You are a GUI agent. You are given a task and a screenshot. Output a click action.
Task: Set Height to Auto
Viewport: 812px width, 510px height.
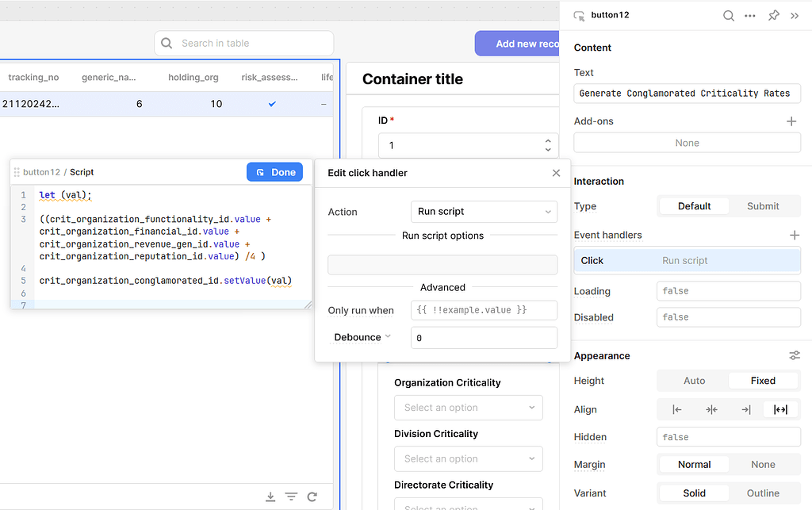[x=694, y=381]
